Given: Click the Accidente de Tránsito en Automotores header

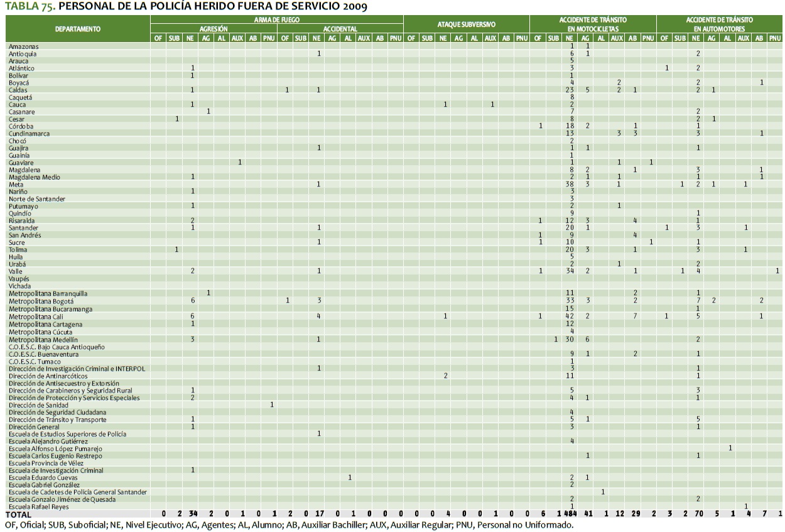Looking at the screenshot, I should click(719, 24).
